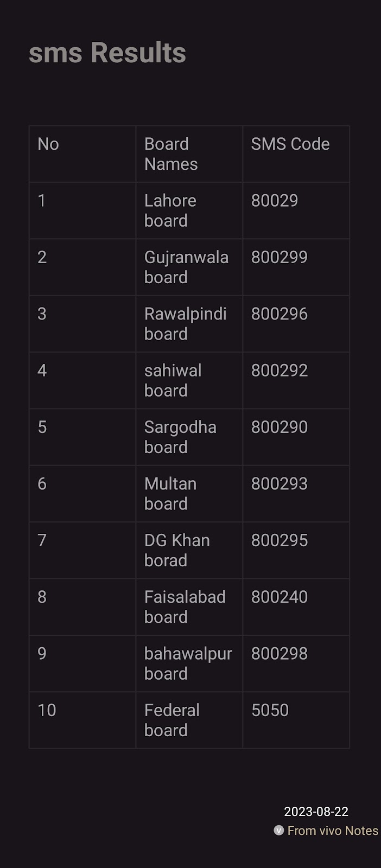381x868 pixels.
Task: Open the From vivo Notes link
Action: [333, 831]
